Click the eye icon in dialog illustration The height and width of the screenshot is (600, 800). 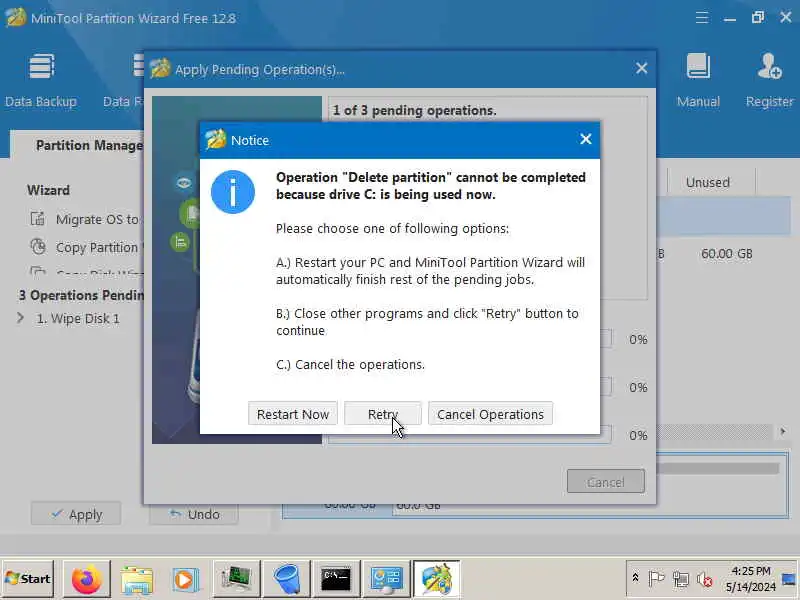point(184,182)
